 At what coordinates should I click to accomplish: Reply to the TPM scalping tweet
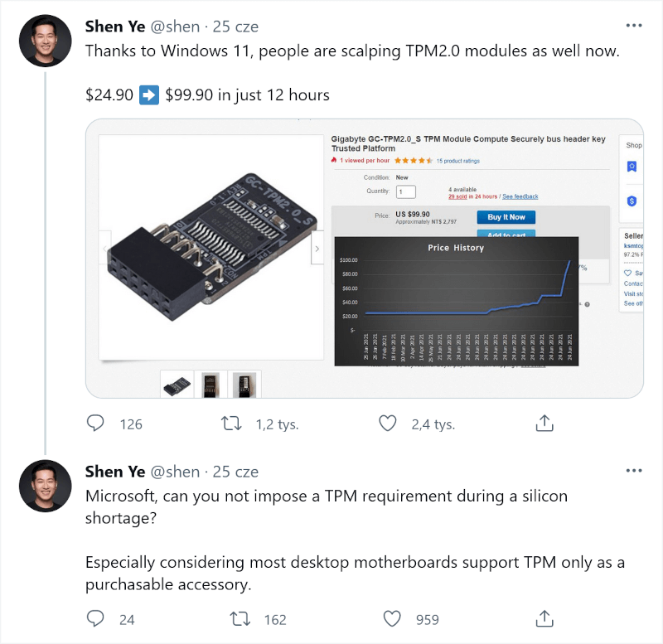click(x=96, y=424)
